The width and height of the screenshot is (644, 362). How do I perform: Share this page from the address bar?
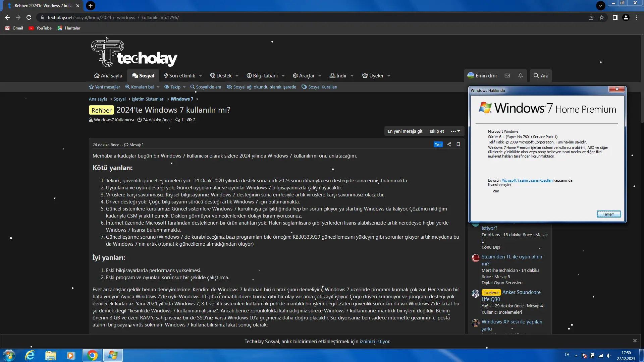pyautogui.click(x=591, y=17)
